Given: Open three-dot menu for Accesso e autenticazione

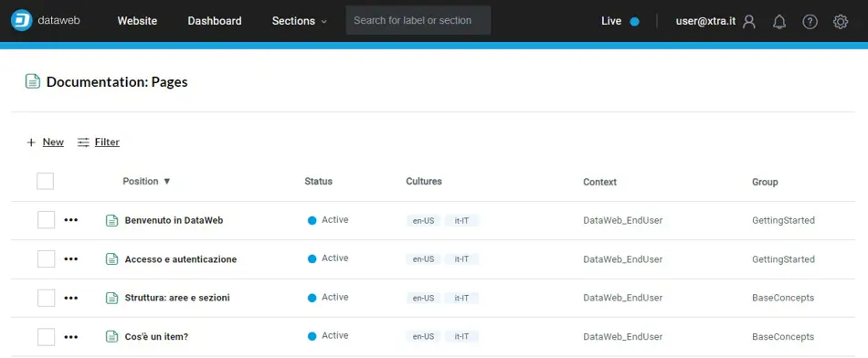Looking at the screenshot, I should (71, 258).
